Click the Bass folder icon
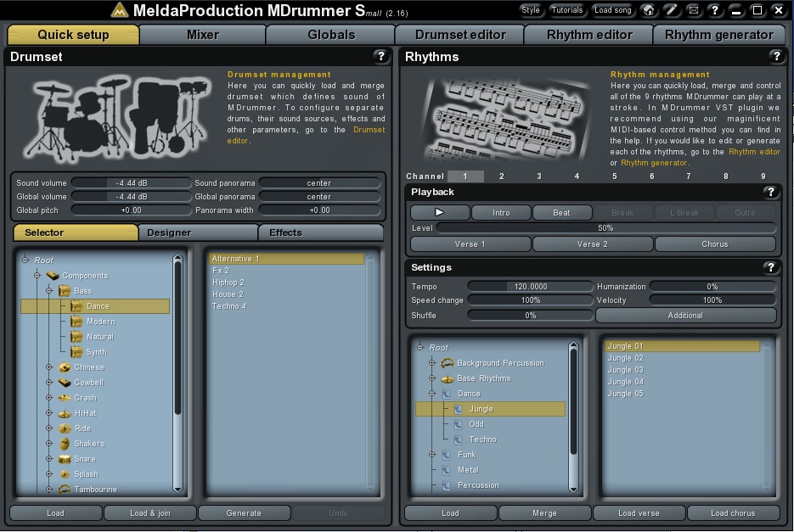The height and width of the screenshot is (532, 794). [65, 290]
